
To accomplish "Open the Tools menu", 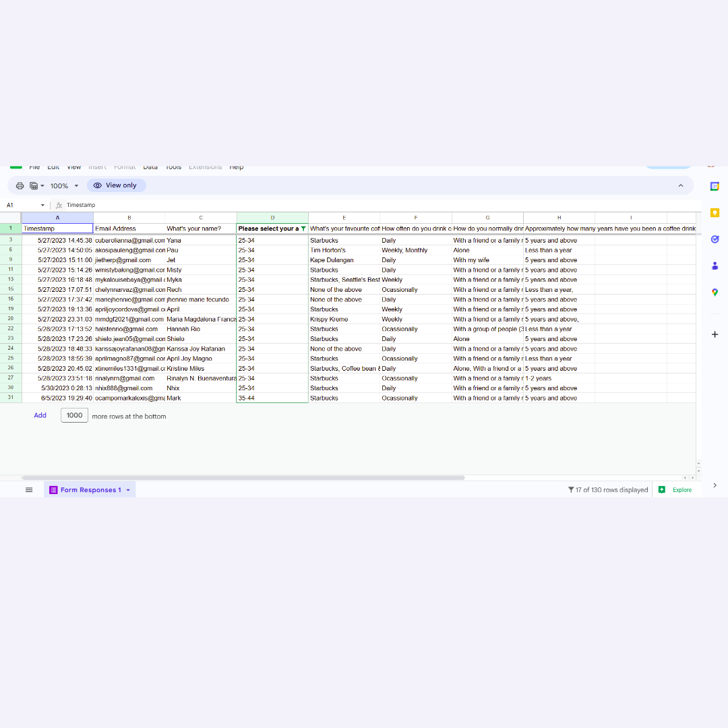I will (174, 167).
